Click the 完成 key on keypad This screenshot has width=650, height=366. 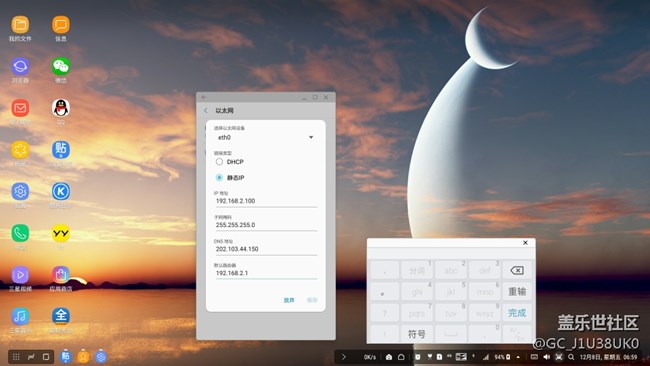tap(517, 313)
